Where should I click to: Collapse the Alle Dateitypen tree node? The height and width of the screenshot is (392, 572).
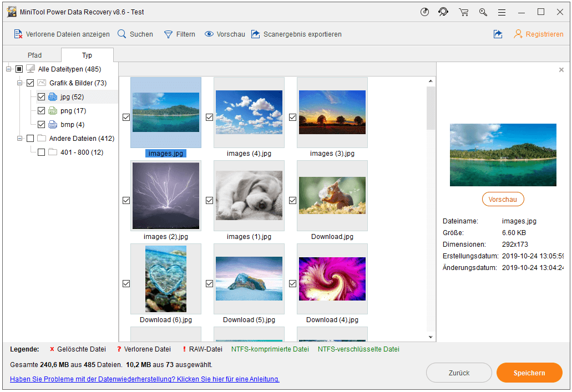(x=9, y=69)
